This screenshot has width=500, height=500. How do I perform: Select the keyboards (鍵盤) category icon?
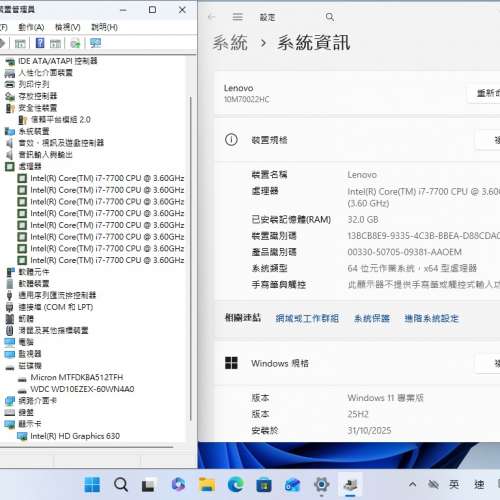[x=10, y=412]
